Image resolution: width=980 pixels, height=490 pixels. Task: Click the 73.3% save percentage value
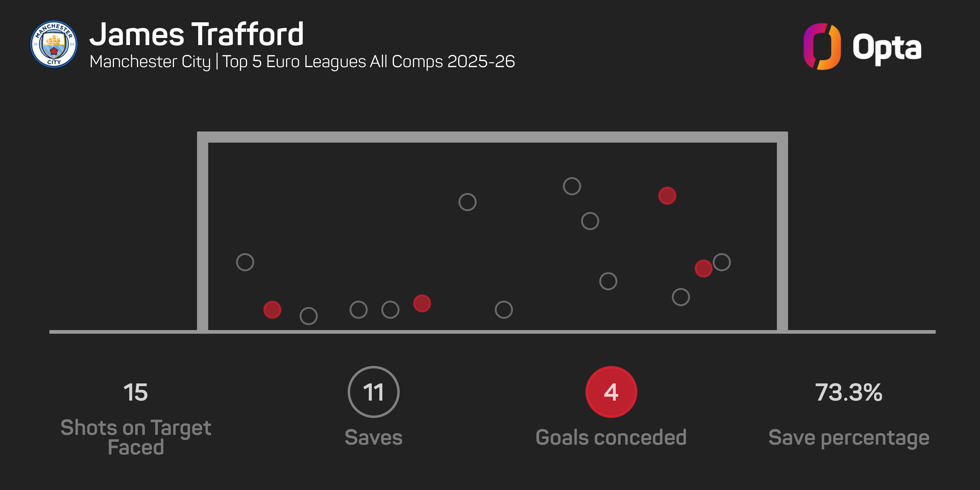point(849,392)
